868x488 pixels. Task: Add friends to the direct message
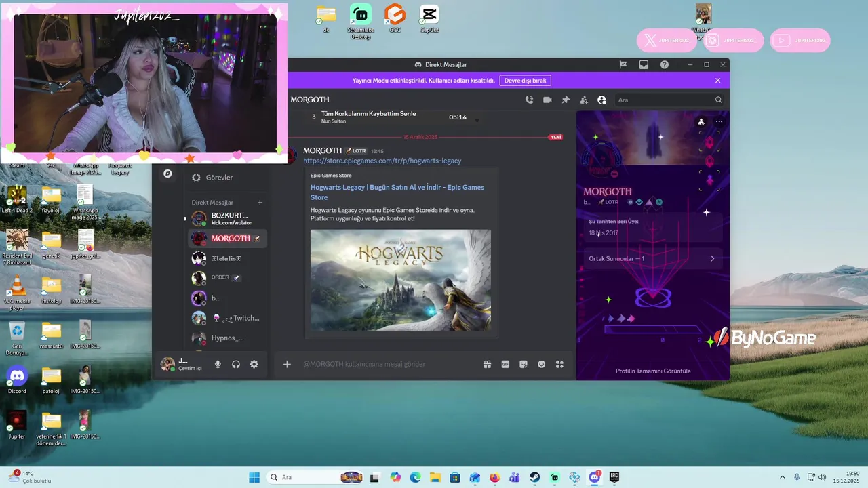583,100
